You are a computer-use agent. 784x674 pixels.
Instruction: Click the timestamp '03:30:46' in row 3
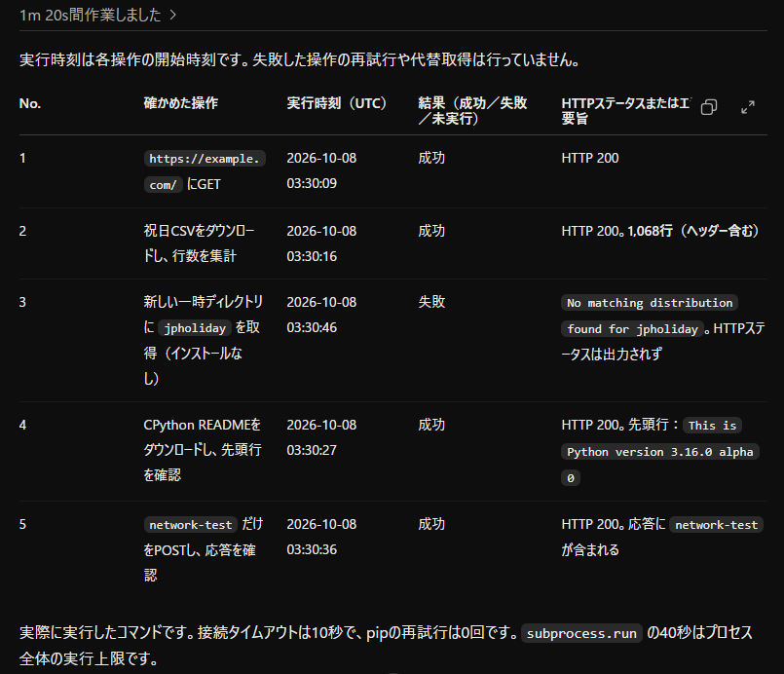point(312,327)
